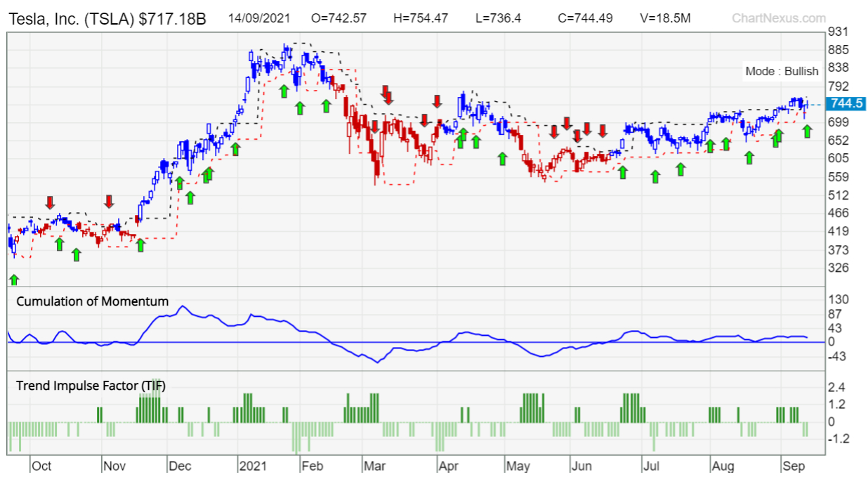This screenshot has height=477, width=868.
Task: Click the Feb label on time axis
Action: tap(311, 466)
